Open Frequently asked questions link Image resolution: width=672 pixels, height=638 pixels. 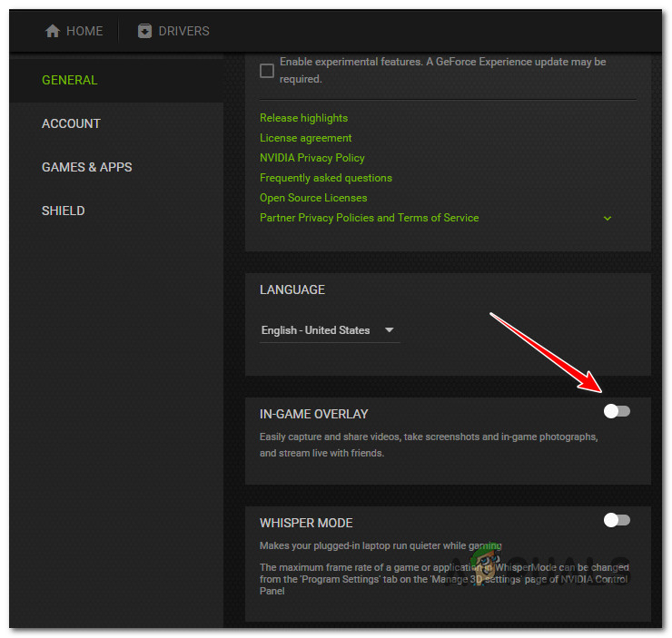(x=326, y=178)
